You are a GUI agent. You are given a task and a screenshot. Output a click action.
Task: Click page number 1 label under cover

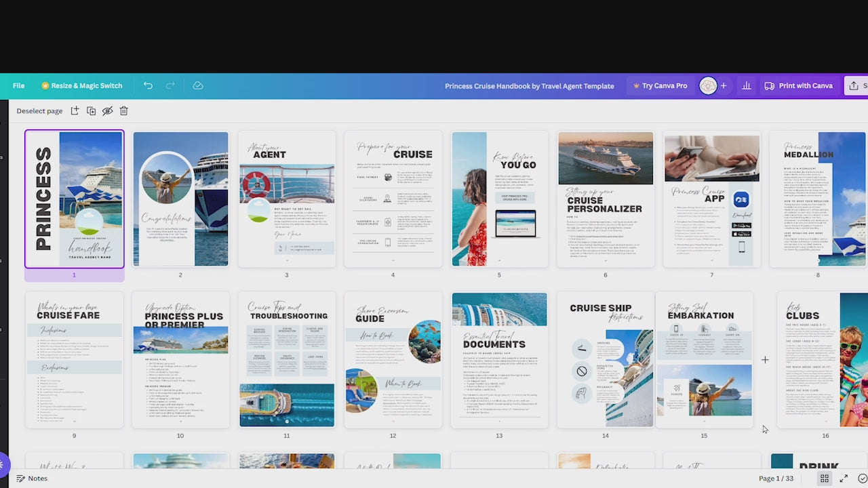click(74, 274)
